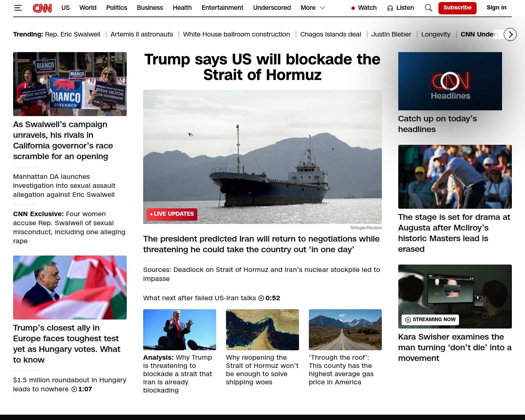Open the Entertainment section
This screenshot has width=525, height=420.
[x=222, y=8]
